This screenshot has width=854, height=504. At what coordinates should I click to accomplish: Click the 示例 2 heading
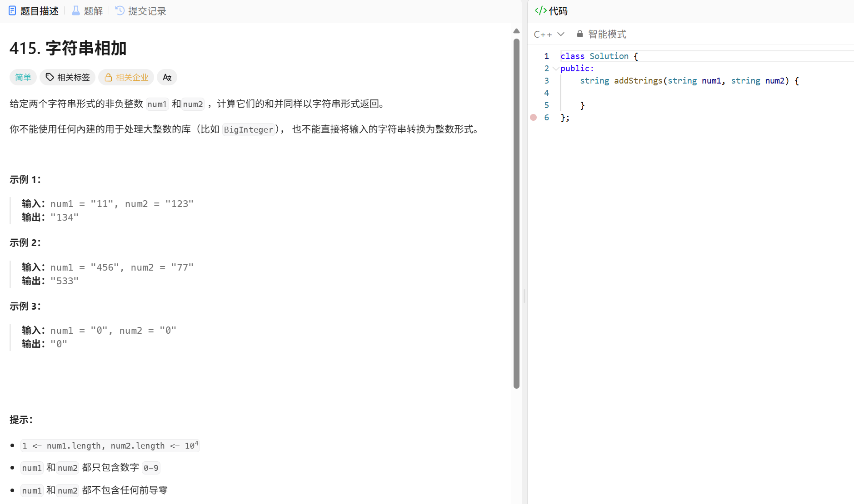pyautogui.click(x=25, y=242)
